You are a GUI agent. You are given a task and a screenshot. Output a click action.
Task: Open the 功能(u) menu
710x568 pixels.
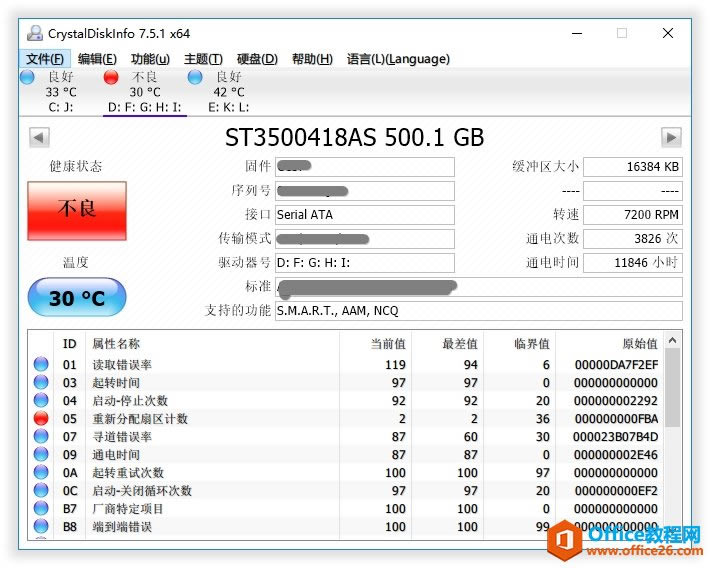click(150, 59)
